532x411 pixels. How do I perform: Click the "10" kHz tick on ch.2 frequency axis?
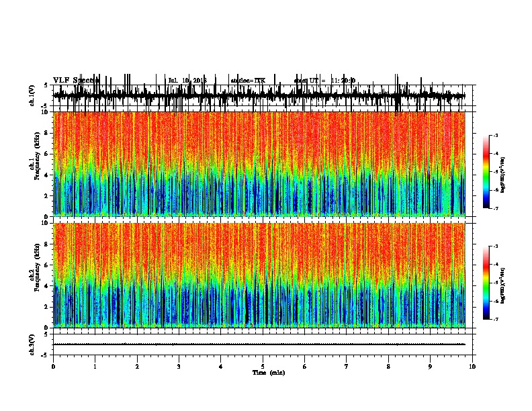[45, 223]
